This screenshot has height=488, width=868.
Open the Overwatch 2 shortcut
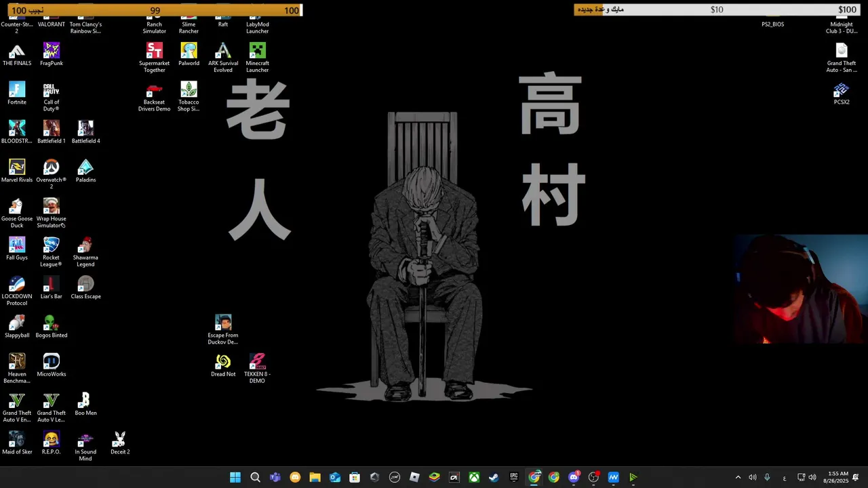52,174
